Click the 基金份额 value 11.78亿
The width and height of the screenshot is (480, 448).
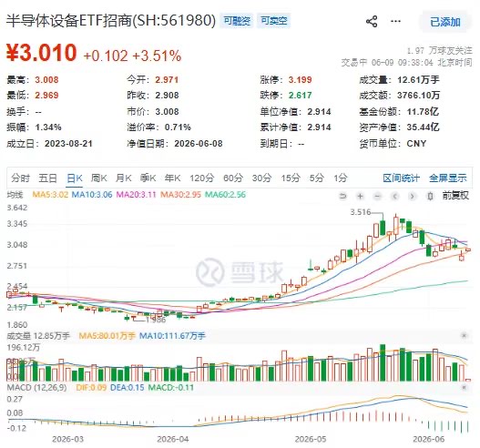423,111
